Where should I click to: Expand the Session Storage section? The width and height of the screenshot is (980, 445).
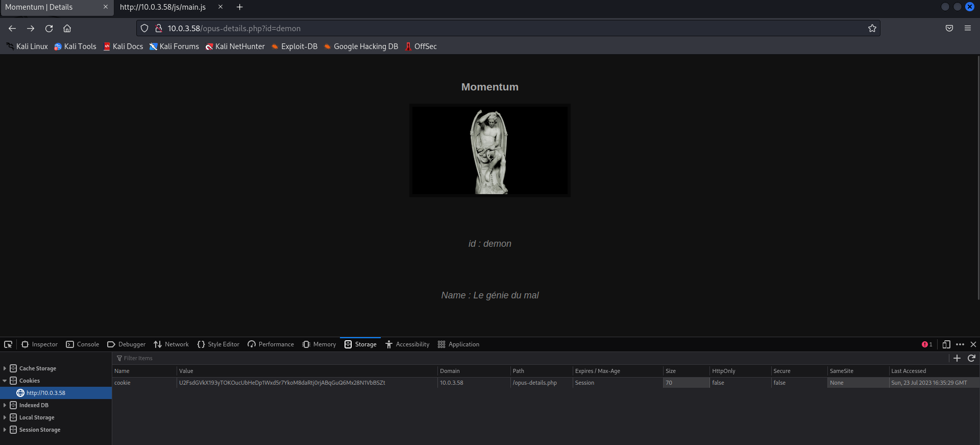[x=5, y=430]
